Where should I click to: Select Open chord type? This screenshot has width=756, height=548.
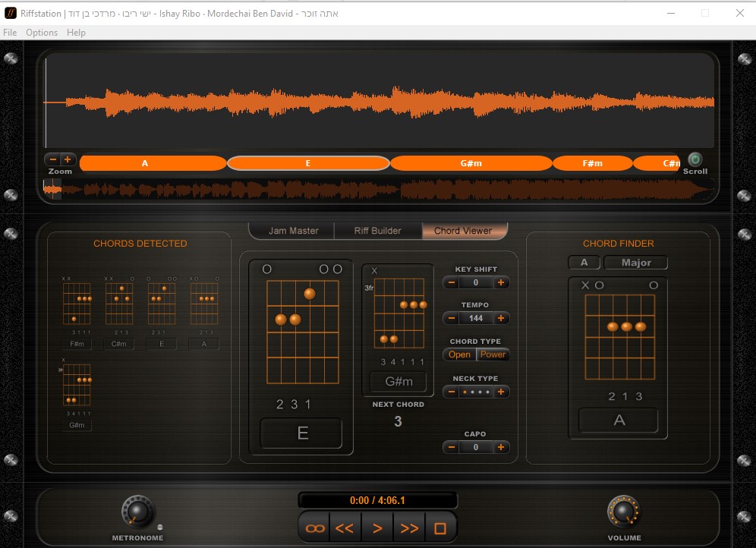[x=459, y=354]
